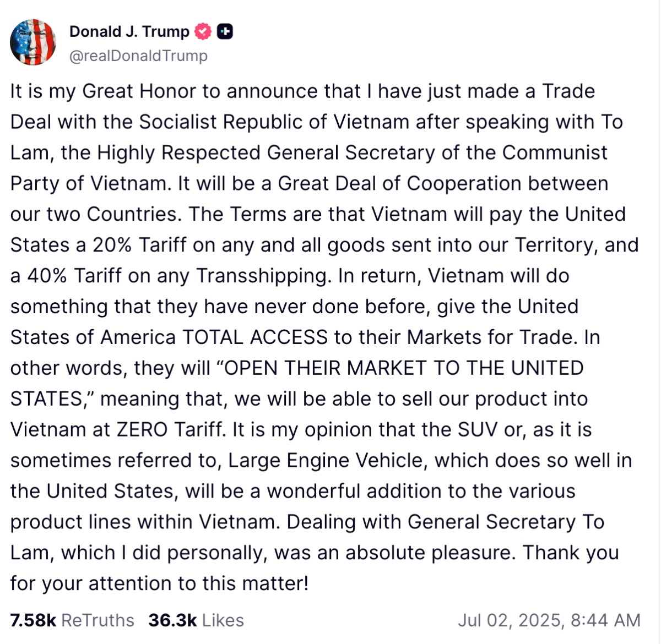Screen dimensions: 661x644
Task: Open the Jul 02, 2025 timestamp
Action: [x=510, y=620]
